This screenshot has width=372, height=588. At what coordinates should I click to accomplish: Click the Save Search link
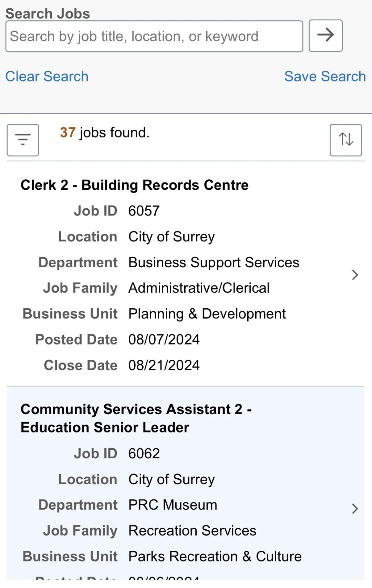click(325, 76)
